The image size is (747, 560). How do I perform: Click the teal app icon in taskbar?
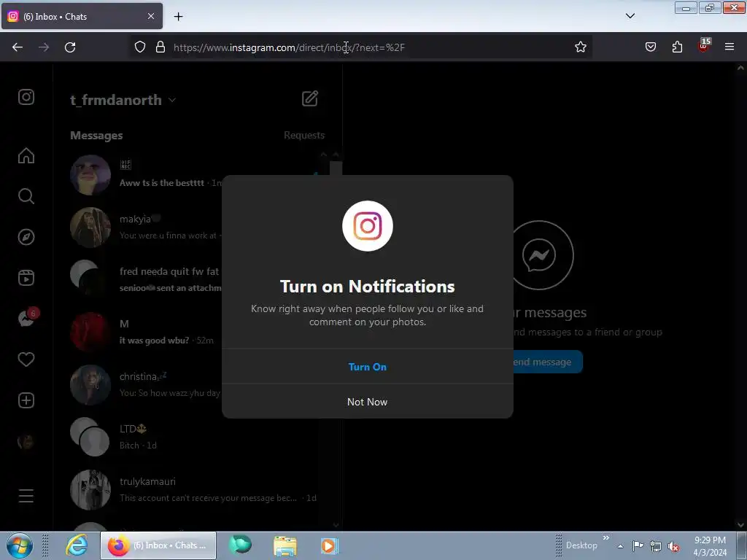pyautogui.click(x=240, y=545)
